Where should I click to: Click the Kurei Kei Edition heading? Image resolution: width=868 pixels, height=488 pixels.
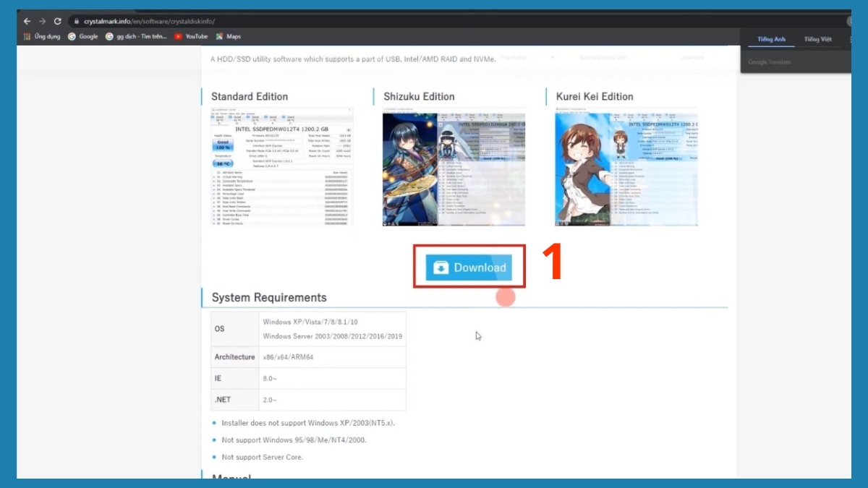tap(595, 96)
